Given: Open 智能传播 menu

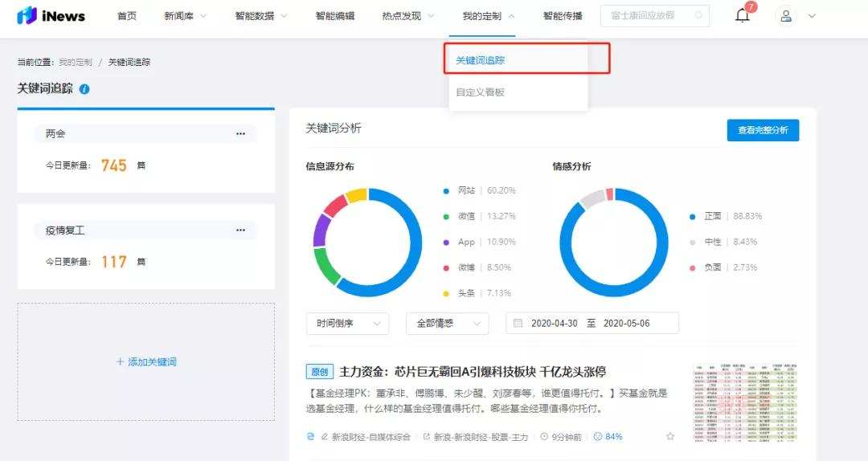Looking at the screenshot, I should [x=563, y=16].
